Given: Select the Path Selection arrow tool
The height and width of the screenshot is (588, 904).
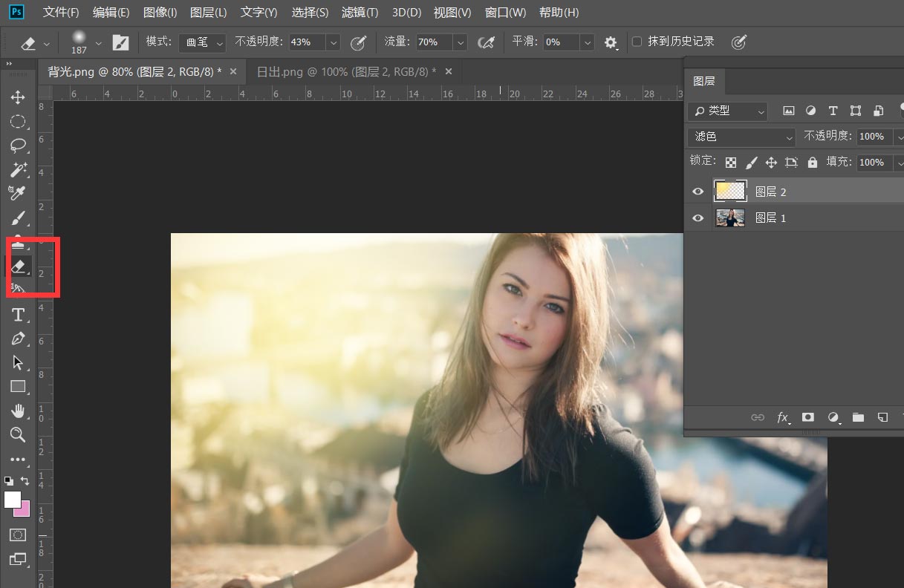Looking at the screenshot, I should click(x=18, y=363).
